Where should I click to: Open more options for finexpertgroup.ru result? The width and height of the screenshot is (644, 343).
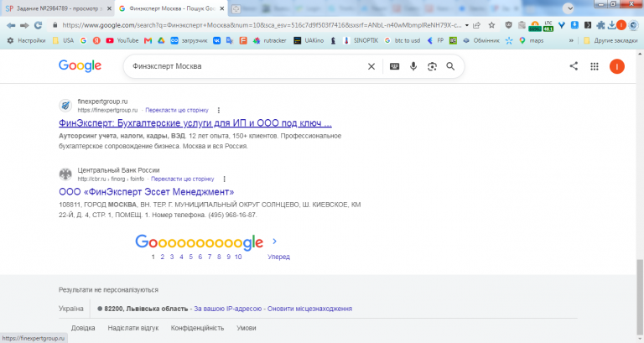pyautogui.click(x=219, y=110)
